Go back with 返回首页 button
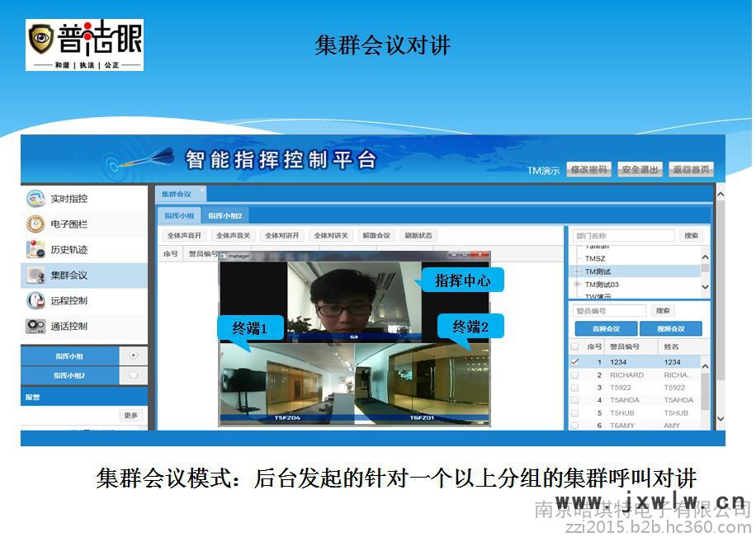 pyautogui.click(x=691, y=169)
